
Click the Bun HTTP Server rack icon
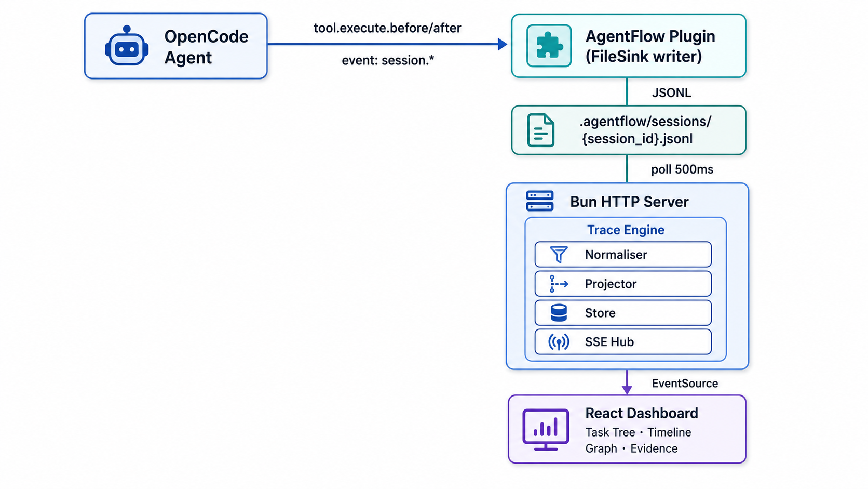[x=540, y=201]
